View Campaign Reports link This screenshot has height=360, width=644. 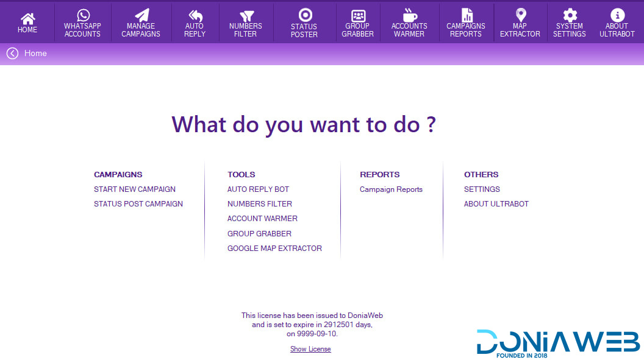[391, 189]
